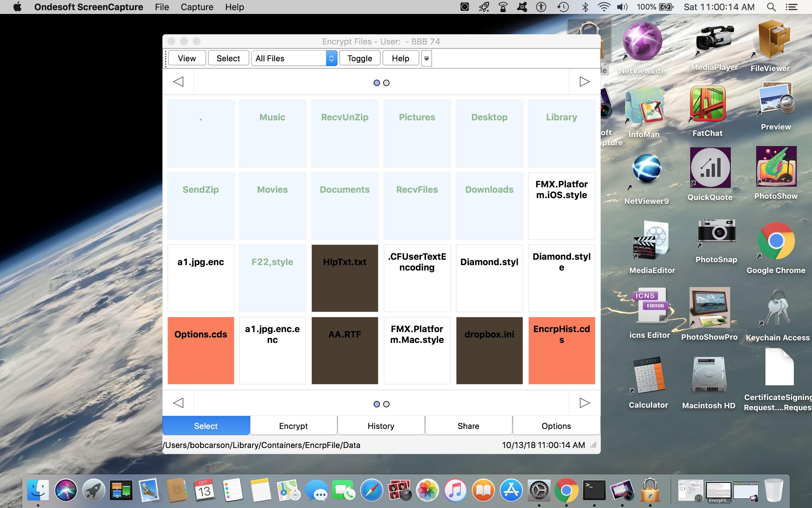812x508 pixels.
Task: Select the AA.RTF file tile
Action: point(344,351)
